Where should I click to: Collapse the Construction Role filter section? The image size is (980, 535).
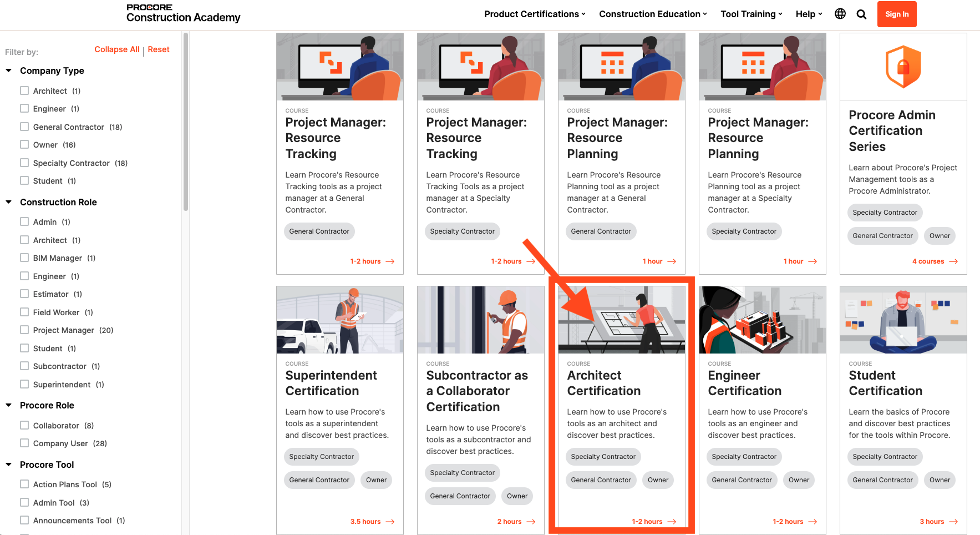pos(9,202)
